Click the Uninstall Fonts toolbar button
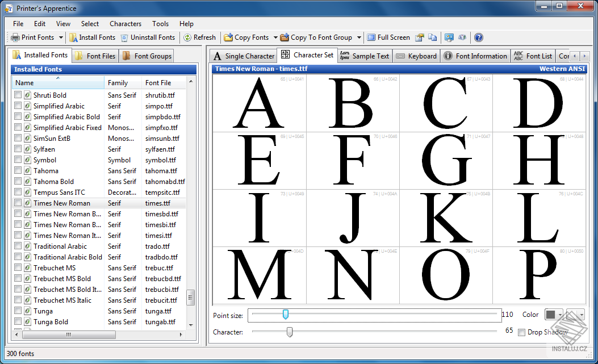 coord(148,37)
